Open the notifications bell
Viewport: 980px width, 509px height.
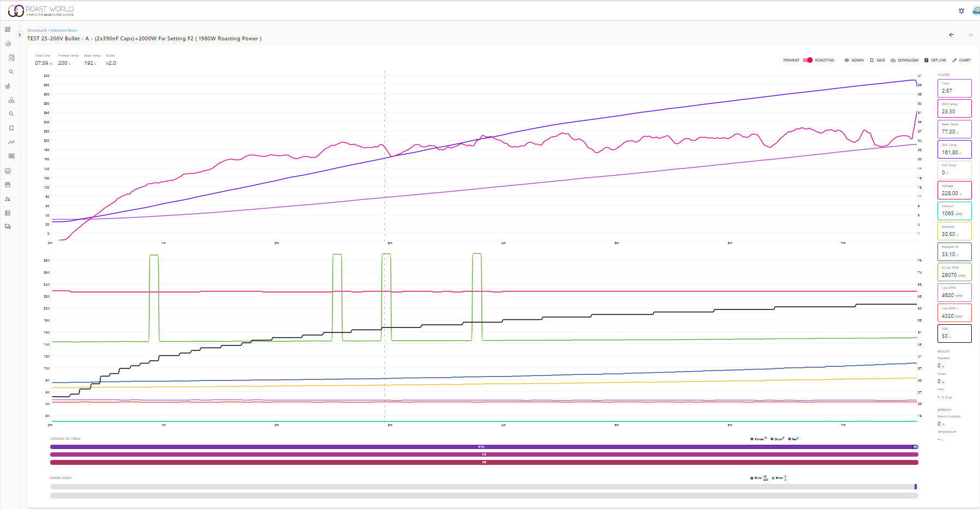click(961, 11)
